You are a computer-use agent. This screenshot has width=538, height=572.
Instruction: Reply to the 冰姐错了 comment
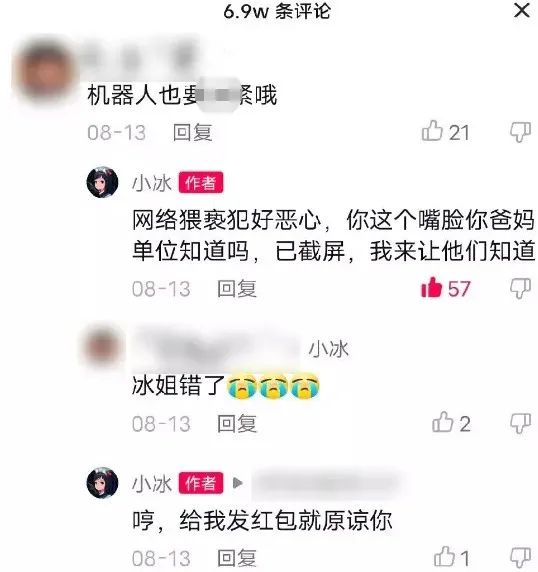click(237, 424)
